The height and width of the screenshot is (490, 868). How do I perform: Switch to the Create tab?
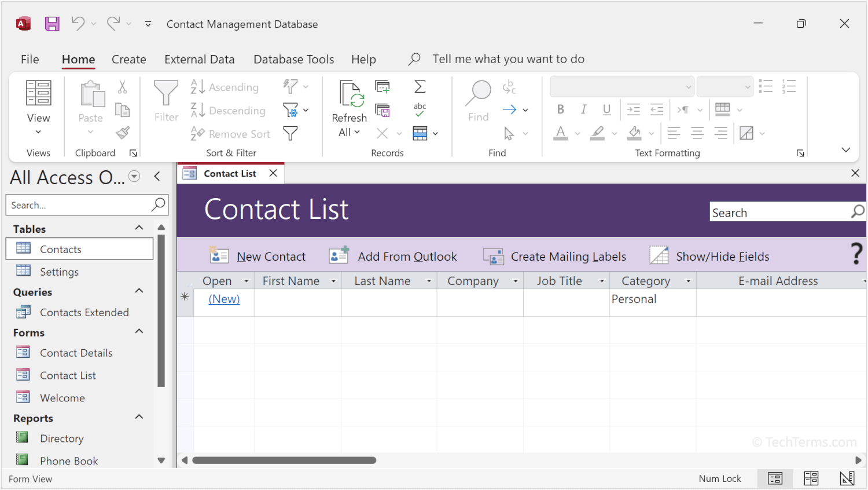pos(129,59)
